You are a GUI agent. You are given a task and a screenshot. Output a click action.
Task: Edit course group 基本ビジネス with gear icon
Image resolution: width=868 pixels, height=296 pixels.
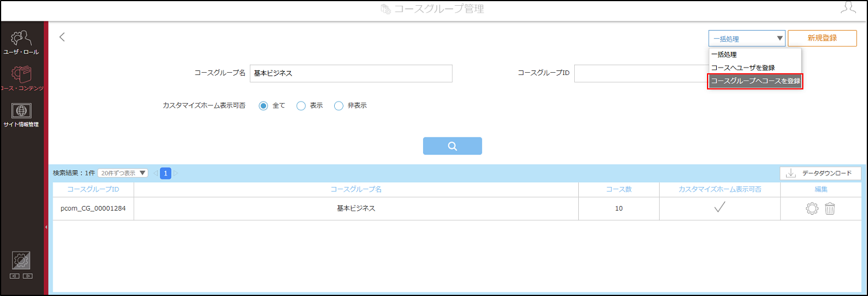(812, 209)
